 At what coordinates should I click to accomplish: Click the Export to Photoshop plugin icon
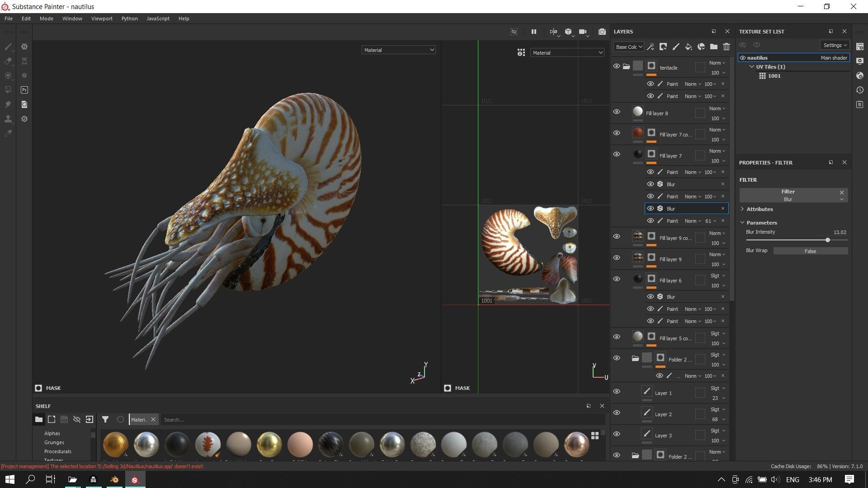24,90
